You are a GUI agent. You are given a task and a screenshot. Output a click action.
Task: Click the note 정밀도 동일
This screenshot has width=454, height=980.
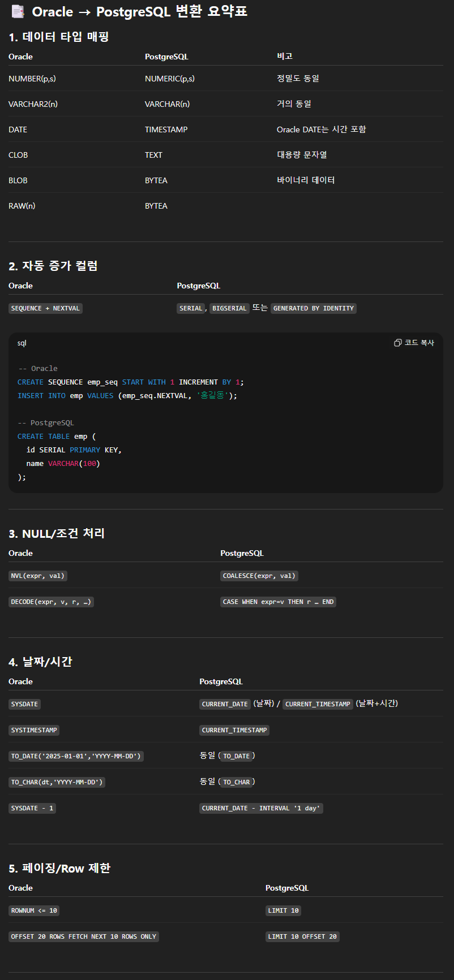[298, 78]
